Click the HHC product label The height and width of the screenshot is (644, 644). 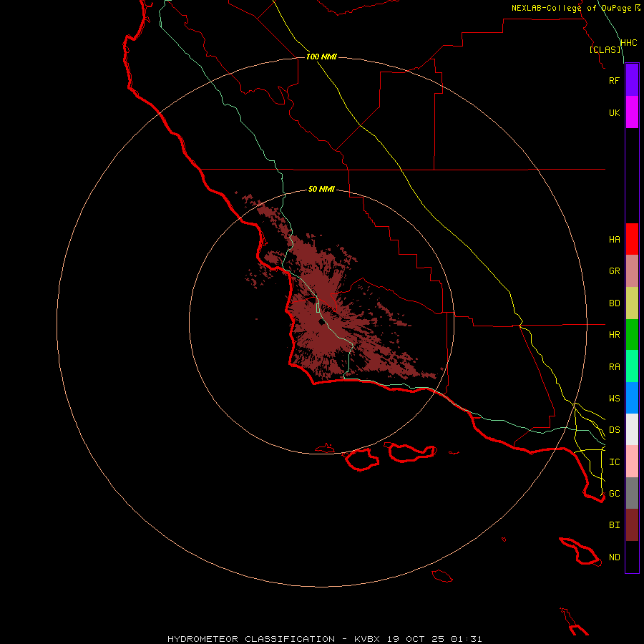[x=628, y=43]
